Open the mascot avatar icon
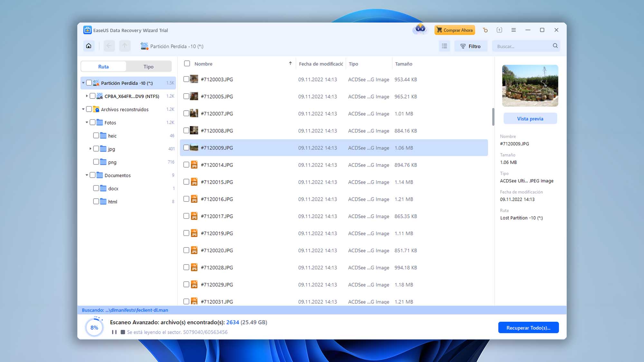 [x=420, y=29]
